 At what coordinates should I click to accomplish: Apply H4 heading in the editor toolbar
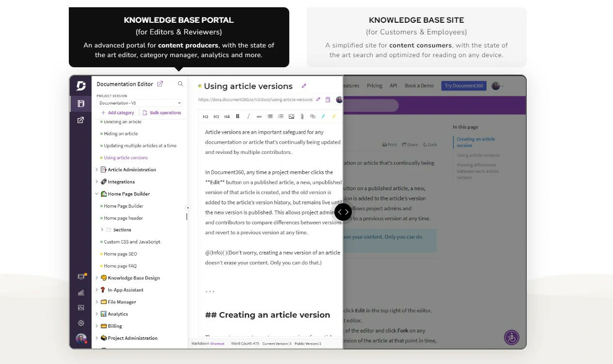pos(227,117)
